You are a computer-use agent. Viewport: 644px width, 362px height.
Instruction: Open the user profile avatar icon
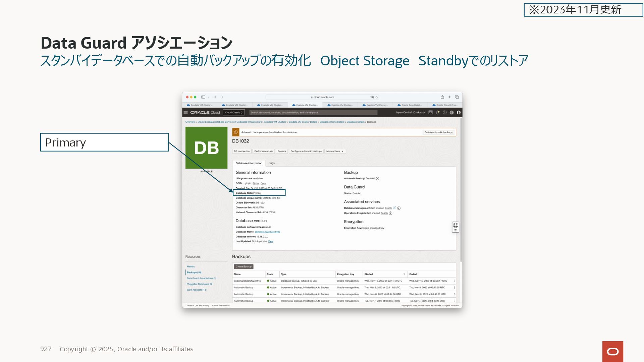(x=459, y=113)
